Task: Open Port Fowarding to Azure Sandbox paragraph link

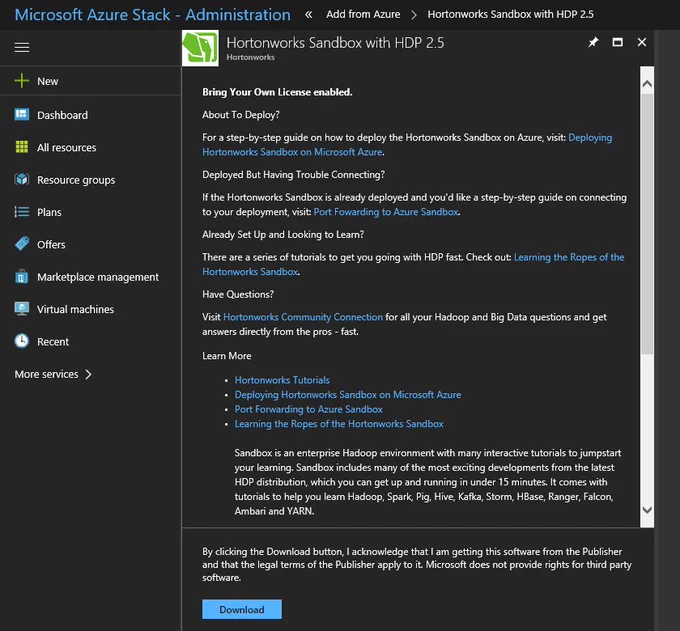Action: tap(386, 212)
